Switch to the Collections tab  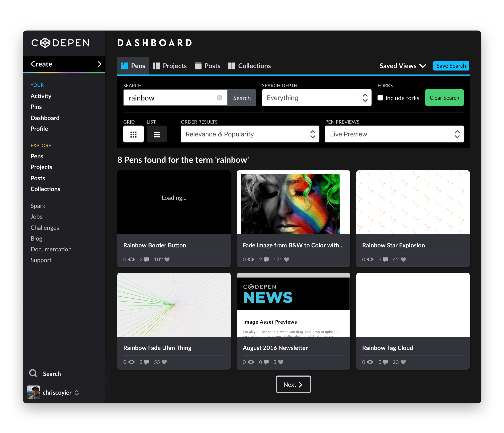point(250,66)
